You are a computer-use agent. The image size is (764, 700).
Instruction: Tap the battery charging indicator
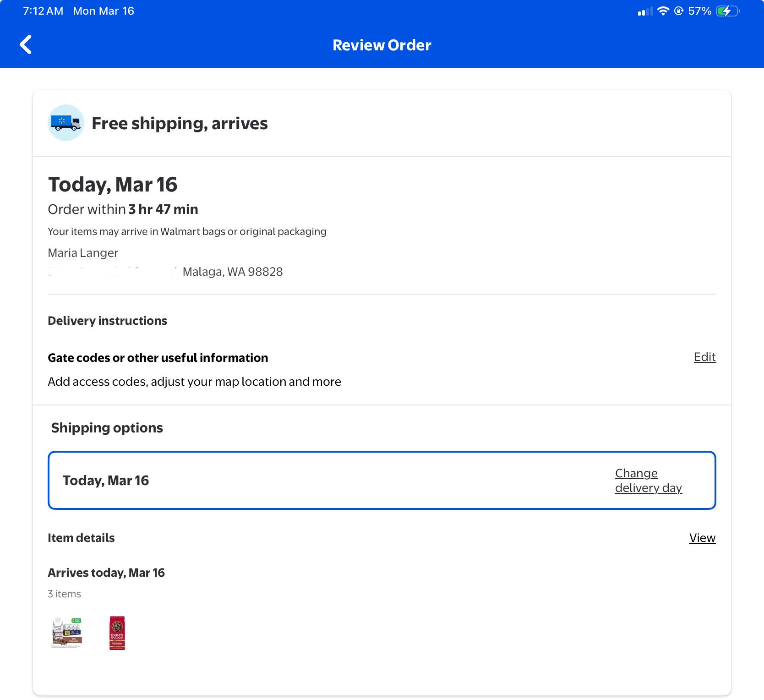click(x=727, y=11)
